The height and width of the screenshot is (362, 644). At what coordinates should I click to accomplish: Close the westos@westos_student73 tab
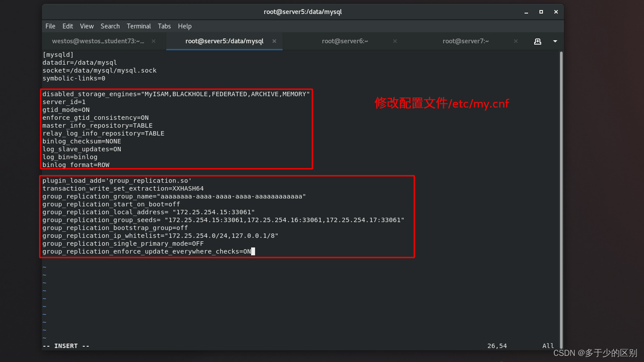(x=154, y=41)
